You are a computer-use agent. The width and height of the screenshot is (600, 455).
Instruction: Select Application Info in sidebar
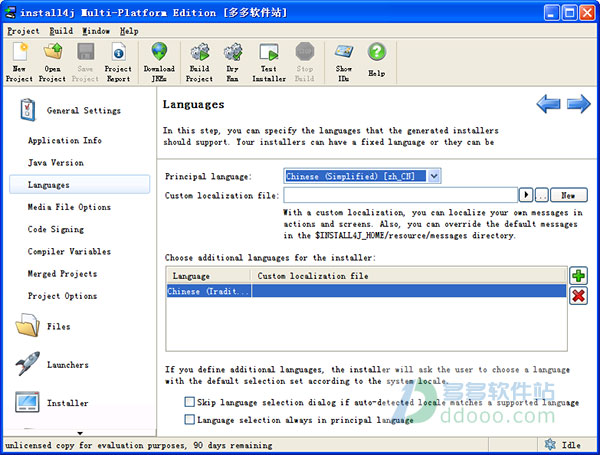pyautogui.click(x=65, y=140)
